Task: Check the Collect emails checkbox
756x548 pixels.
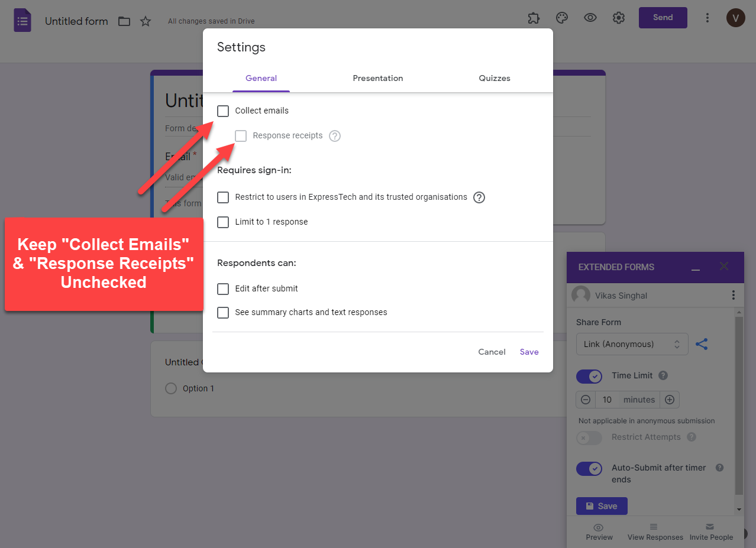Action: [223, 111]
